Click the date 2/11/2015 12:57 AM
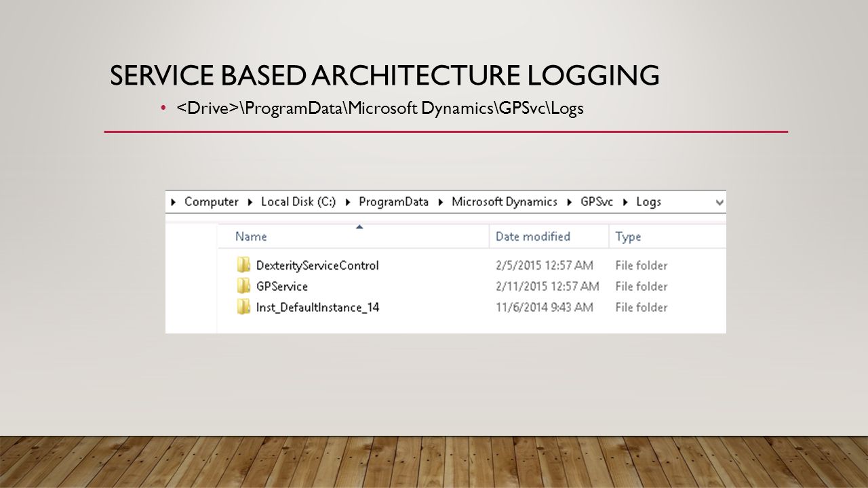Screen dimensions: 868x488 coord(547,286)
